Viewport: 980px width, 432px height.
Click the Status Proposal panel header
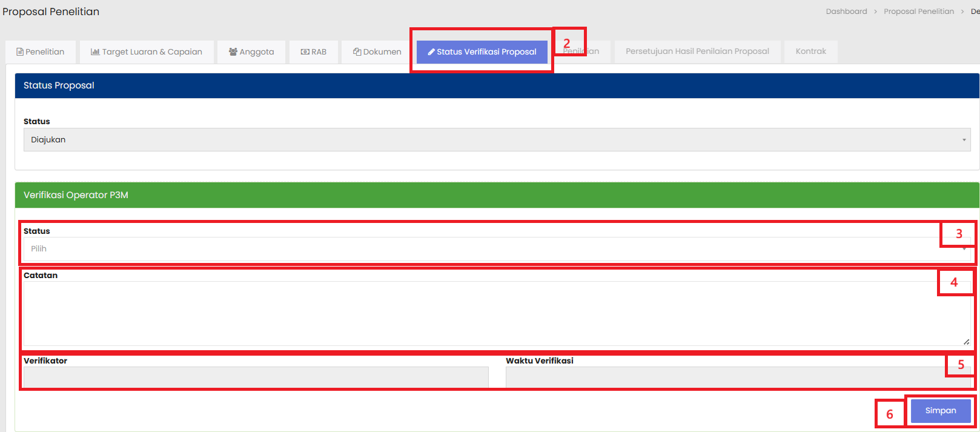[497, 86]
